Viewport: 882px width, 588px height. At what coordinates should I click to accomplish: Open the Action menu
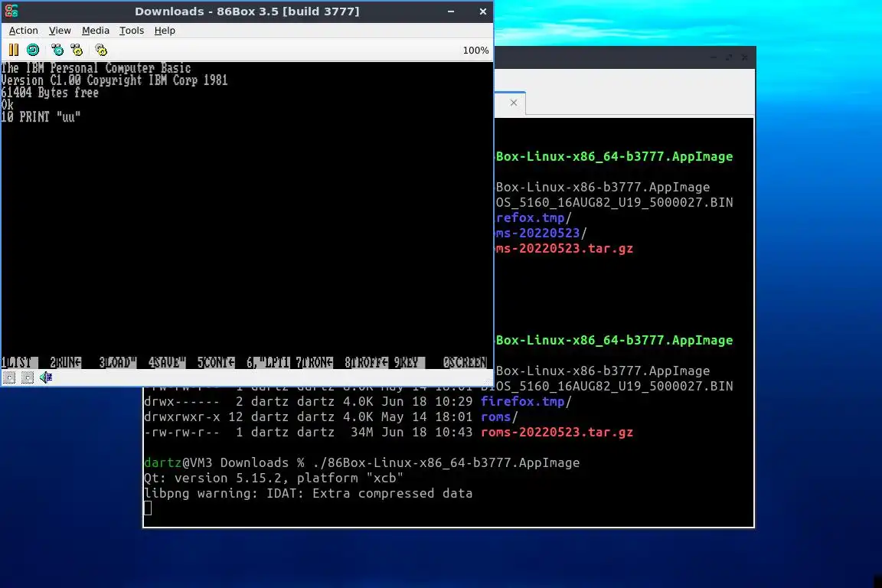[23, 31]
